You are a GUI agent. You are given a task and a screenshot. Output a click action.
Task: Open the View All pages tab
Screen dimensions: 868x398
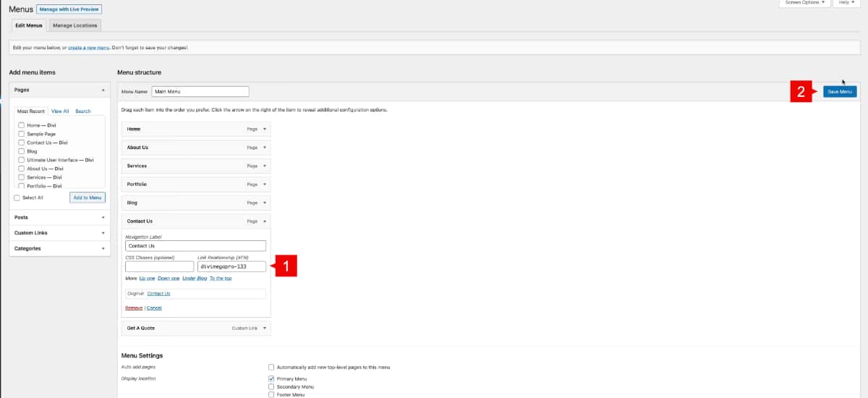[x=60, y=111]
